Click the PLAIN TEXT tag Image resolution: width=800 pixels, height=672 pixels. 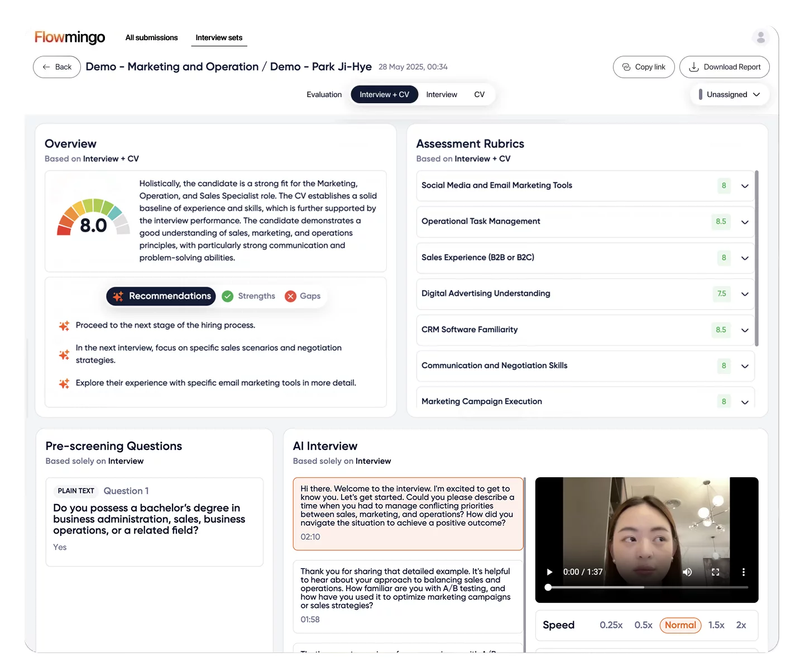point(76,491)
